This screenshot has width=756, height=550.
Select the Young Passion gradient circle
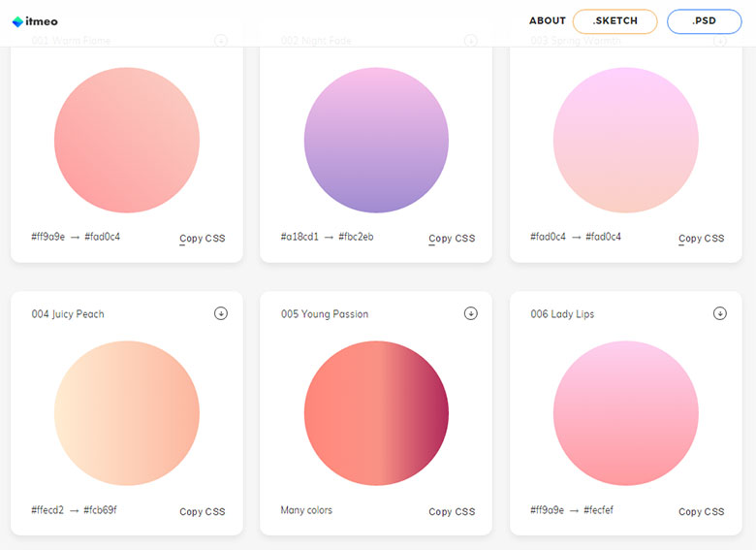376,413
